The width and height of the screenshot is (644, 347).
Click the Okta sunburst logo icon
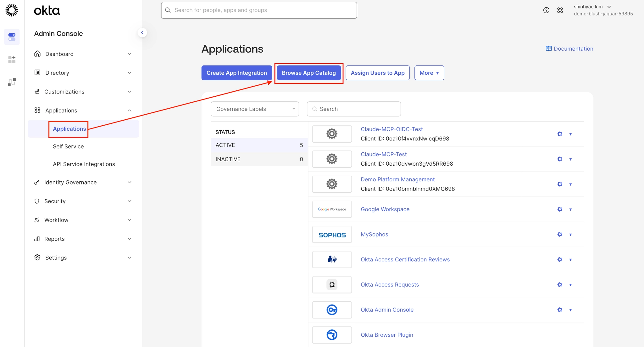(12, 10)
